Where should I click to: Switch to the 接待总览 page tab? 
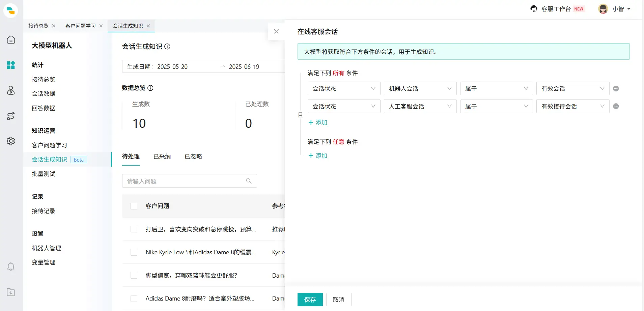pyautogui.click(x=38, y=26)
